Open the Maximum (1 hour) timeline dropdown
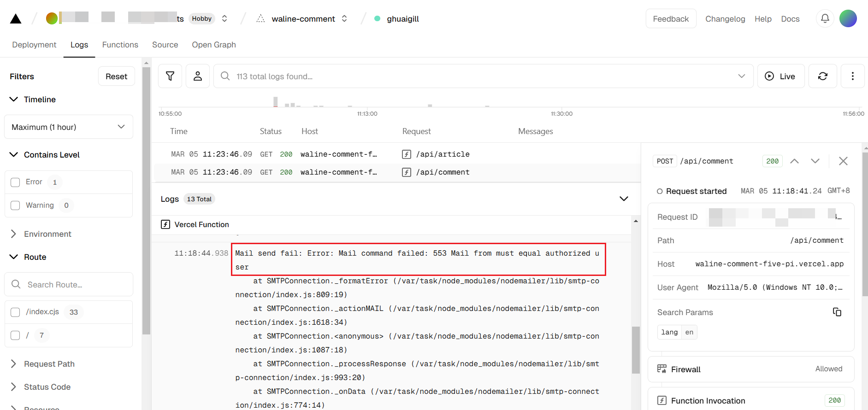This screenshot has height=410, width=868. pyautogui.click(x=69, y=127)
